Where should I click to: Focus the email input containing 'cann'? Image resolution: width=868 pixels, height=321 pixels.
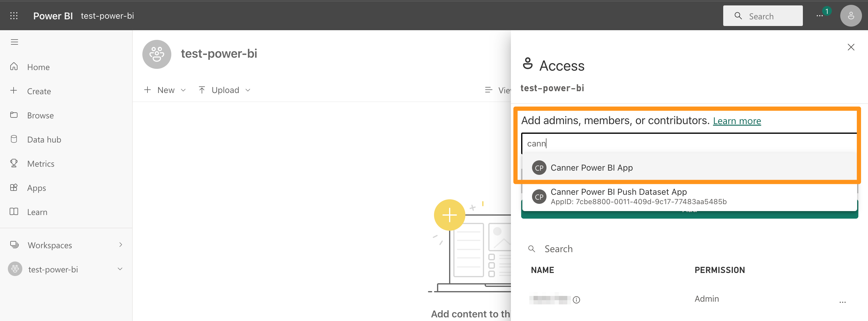[689, 143]
